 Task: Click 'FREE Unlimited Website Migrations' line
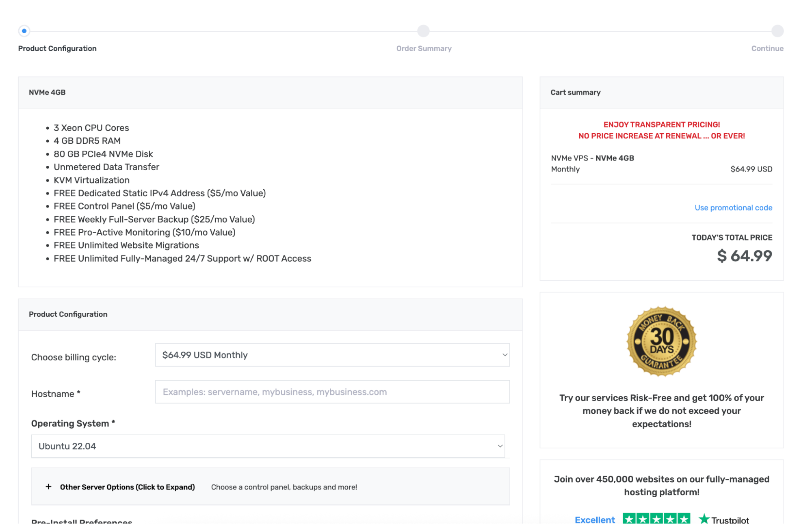pyautogui.click(x=126, y=245)
